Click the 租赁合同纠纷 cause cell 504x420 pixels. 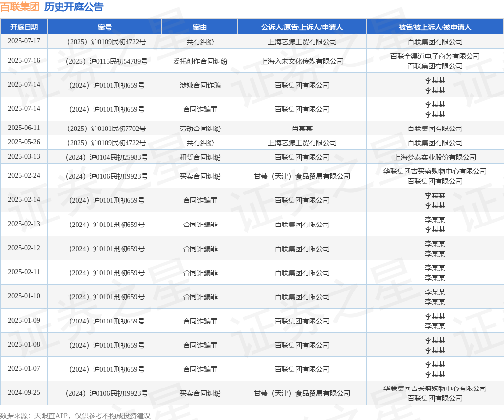pyautogui.click(x=200, y=157)
